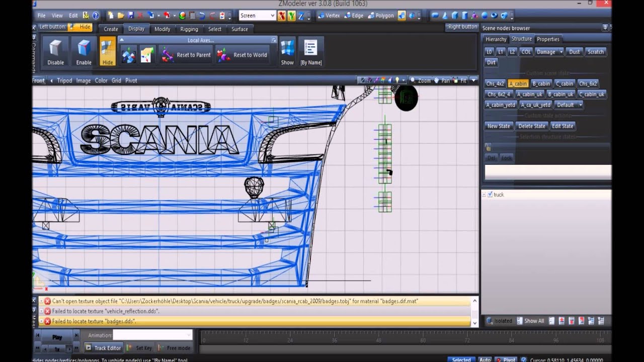Click the New file icon in toolbar
The image size is (644, 362).
pyautogui.click(x=111, y=16)
